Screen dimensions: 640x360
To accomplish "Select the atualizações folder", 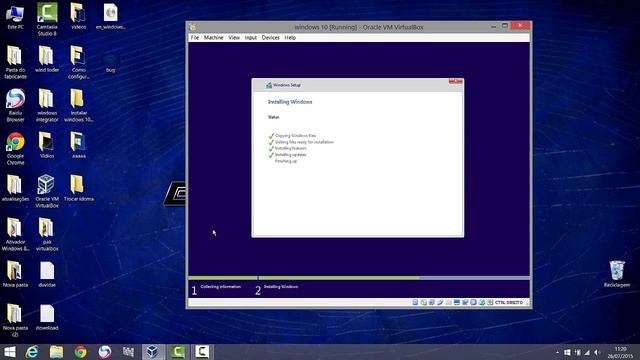I will click(x=15, y=188).
